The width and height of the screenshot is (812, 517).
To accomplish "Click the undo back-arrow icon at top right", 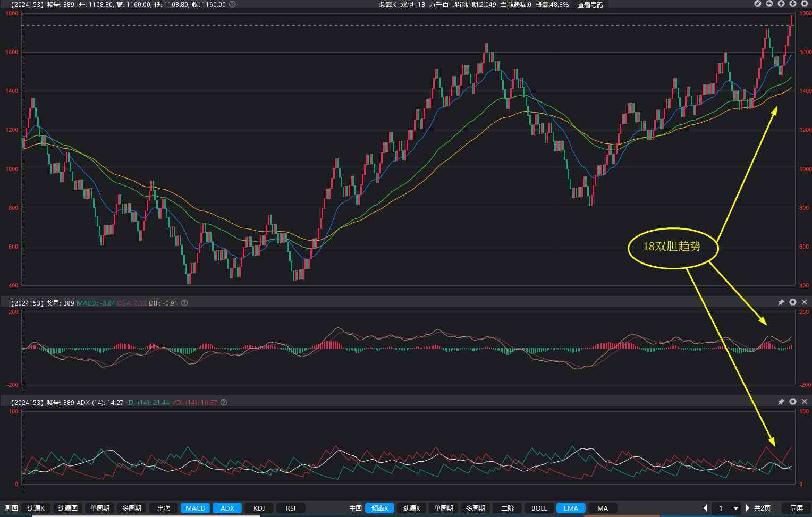I will point(769,4).
